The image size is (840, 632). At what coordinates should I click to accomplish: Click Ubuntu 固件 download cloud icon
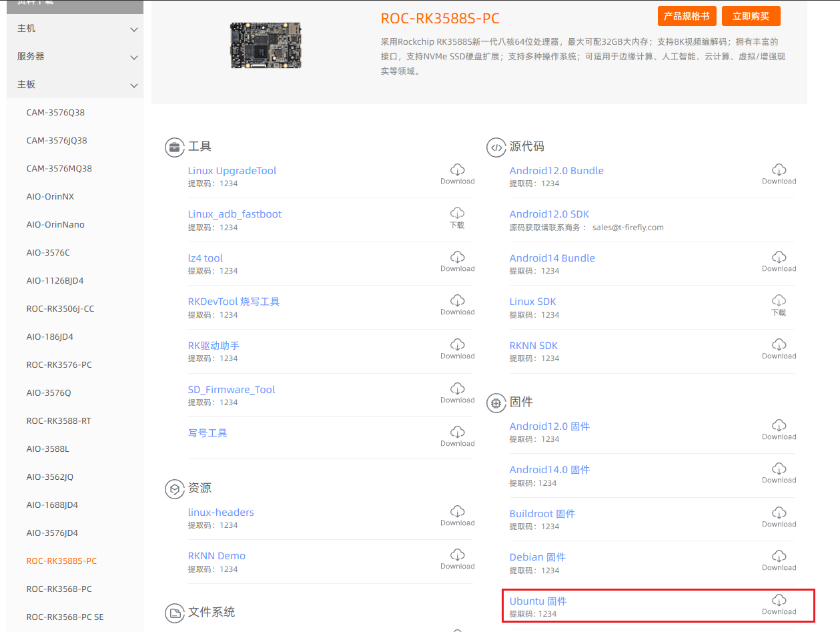pos(779,600)
